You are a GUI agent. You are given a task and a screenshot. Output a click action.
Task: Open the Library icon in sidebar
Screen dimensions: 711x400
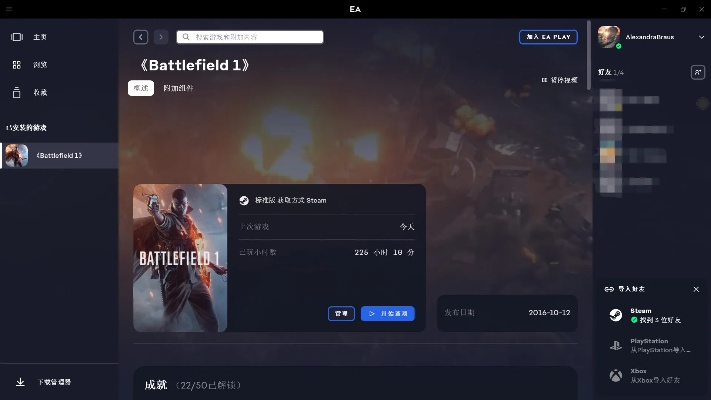(x=16, y=93)
